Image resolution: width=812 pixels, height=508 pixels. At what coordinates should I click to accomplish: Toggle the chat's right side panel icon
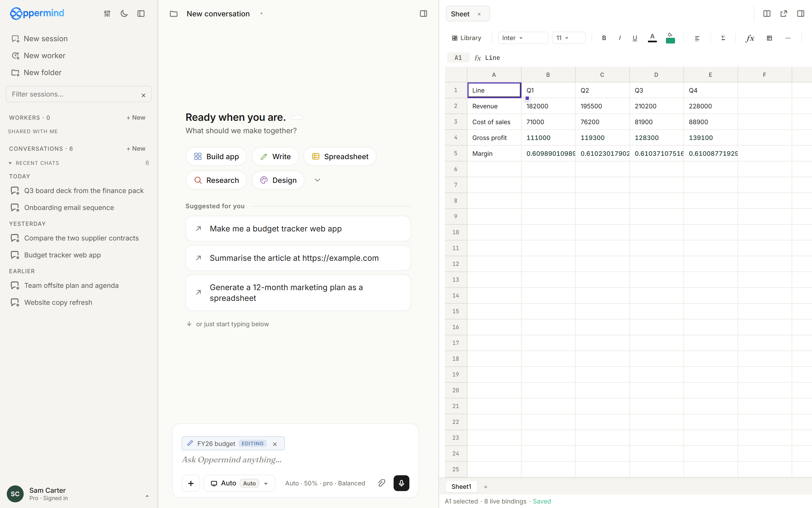(x=423, y=14)
